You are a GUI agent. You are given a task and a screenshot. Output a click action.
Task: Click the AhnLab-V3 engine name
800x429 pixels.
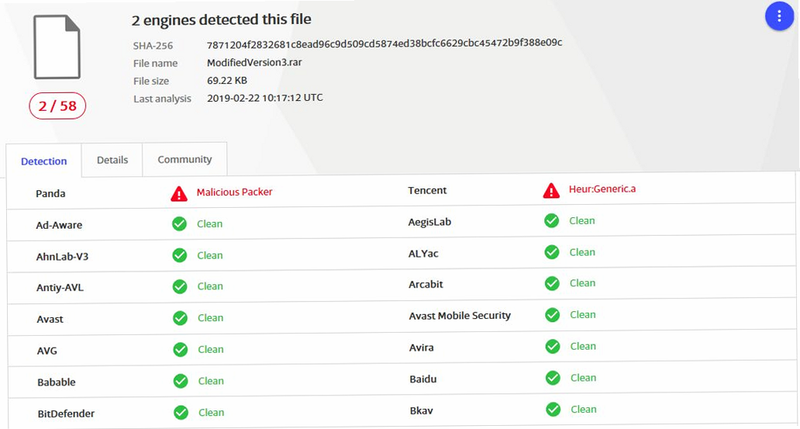[62, 257]
